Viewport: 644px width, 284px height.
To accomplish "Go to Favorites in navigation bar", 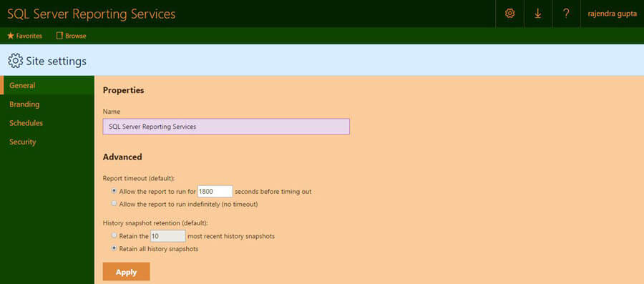I will pos(24,36).
